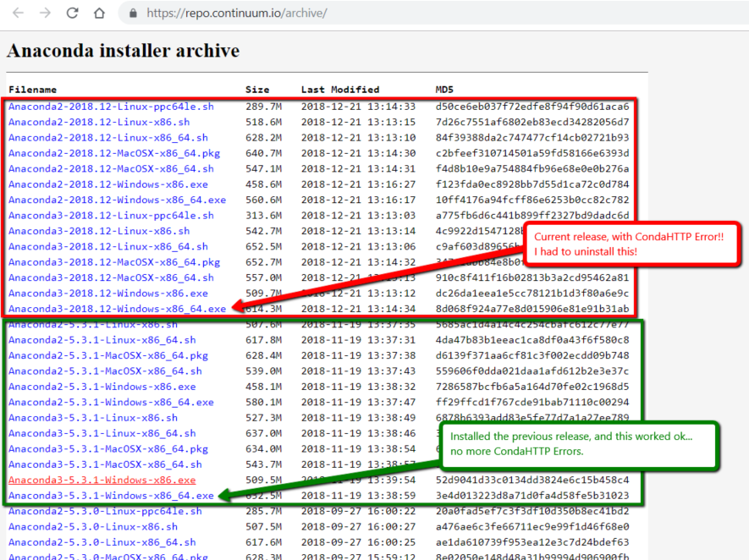The image size is (749, 560).
Task: Download Anaconda2-2018.12-MacOSX-x86_64.pkg
Action: [x=114, y=153]
